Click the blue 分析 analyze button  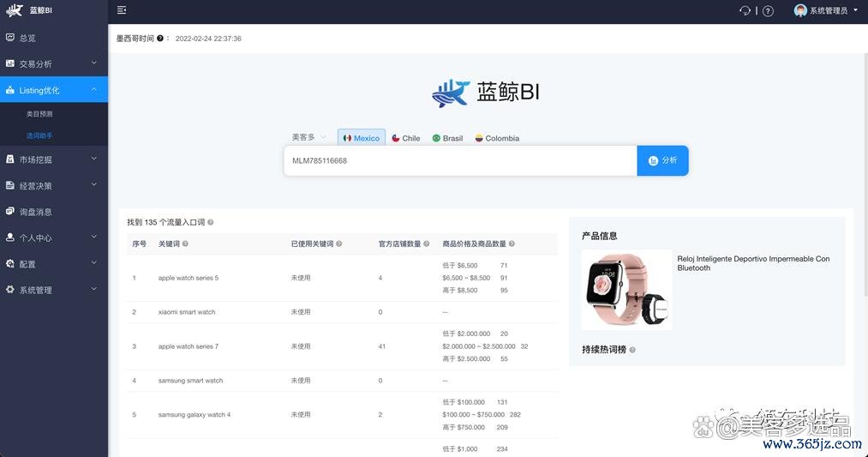(x=662, y=160)
